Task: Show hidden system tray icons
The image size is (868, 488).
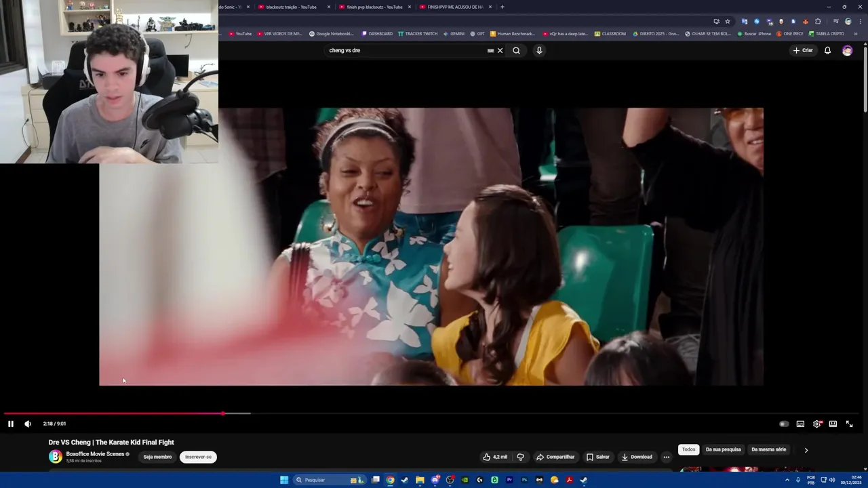Action: click(x=787, y=480)
